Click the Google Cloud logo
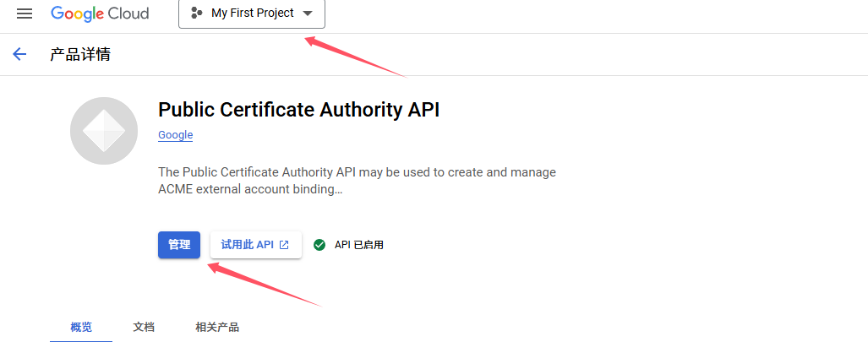 click(100, 14)
